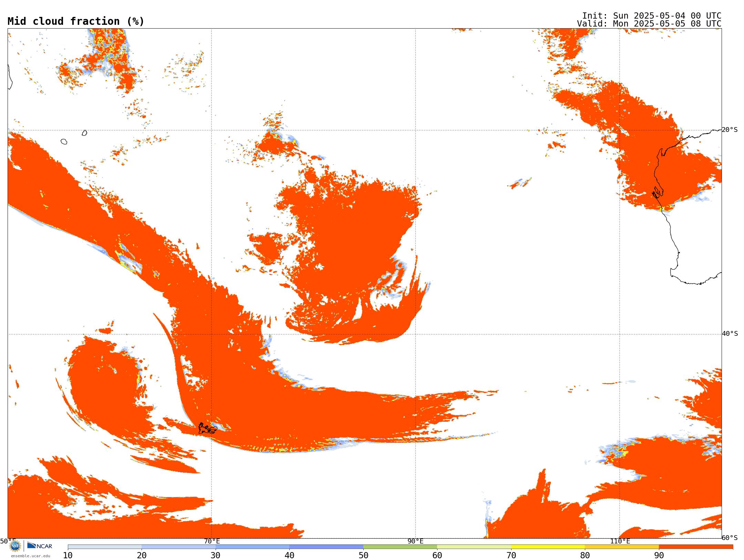Click the colorbar tick label 50
744x560 pixels.
363,556
